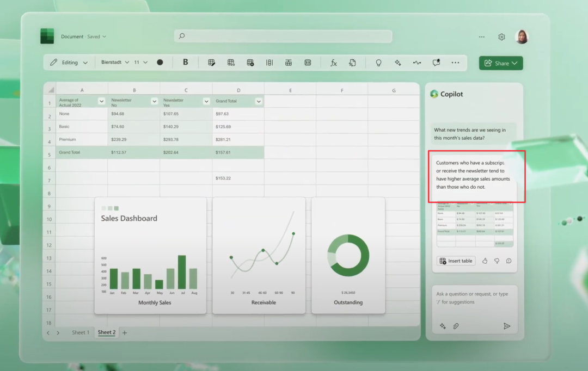Screen dimensions: 588x371
Task: Select the Premium row label cell
Action: pos(82,139)
